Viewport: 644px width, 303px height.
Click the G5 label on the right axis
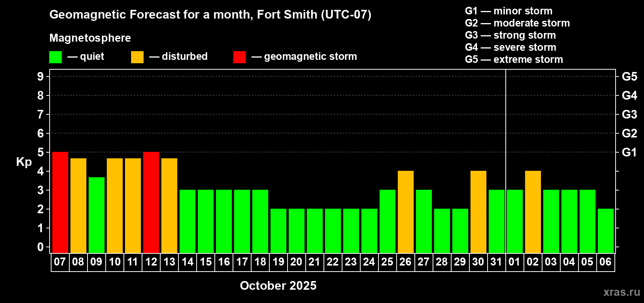click(x=630, y=77)
